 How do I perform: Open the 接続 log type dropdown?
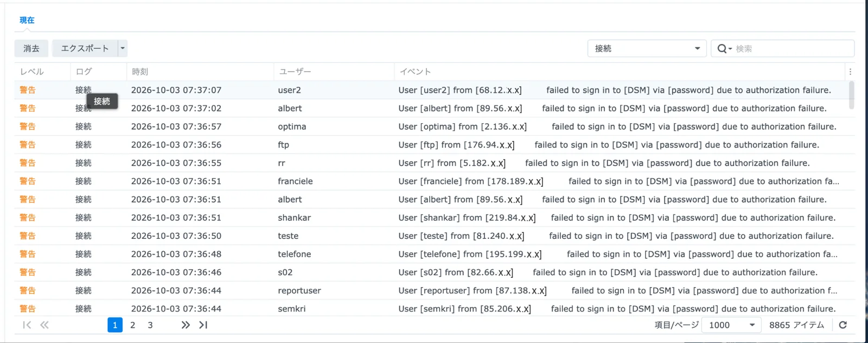pyautogui.click(x=647, y=48)
